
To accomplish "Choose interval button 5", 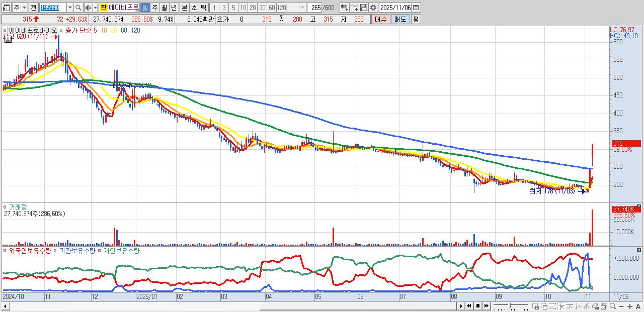I will 233,8.
